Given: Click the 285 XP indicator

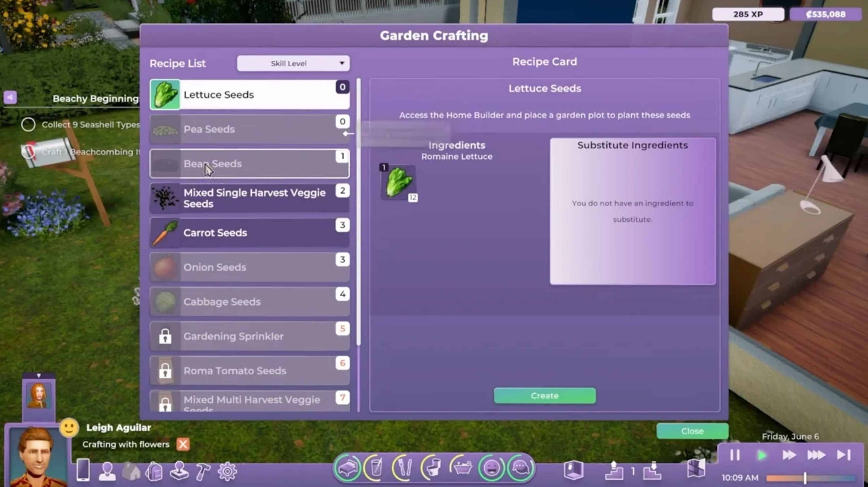Looking at the screenshot, I should click(748, 14).
